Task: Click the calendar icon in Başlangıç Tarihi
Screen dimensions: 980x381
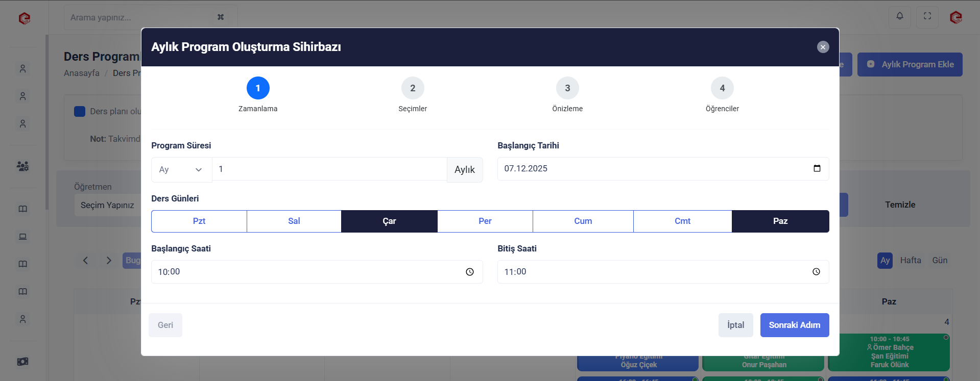Action: point(817,169)
